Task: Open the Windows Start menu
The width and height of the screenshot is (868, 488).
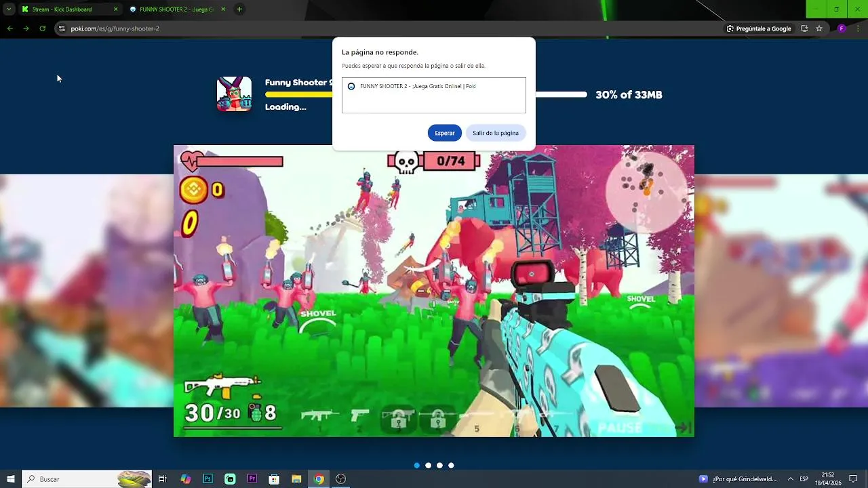Action: [x=11, y=479]
